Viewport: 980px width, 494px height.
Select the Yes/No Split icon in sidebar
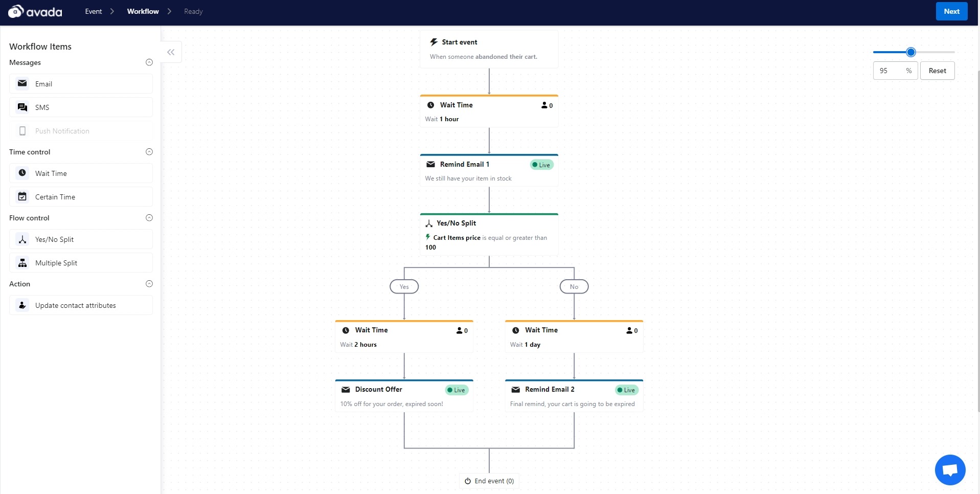coord(22,239)
